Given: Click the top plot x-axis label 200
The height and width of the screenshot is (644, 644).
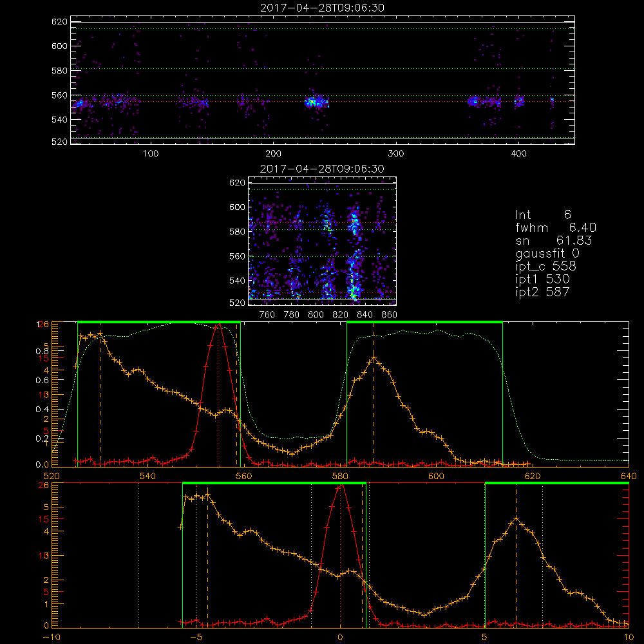Looking at the screenshot, I should (274, 154).
